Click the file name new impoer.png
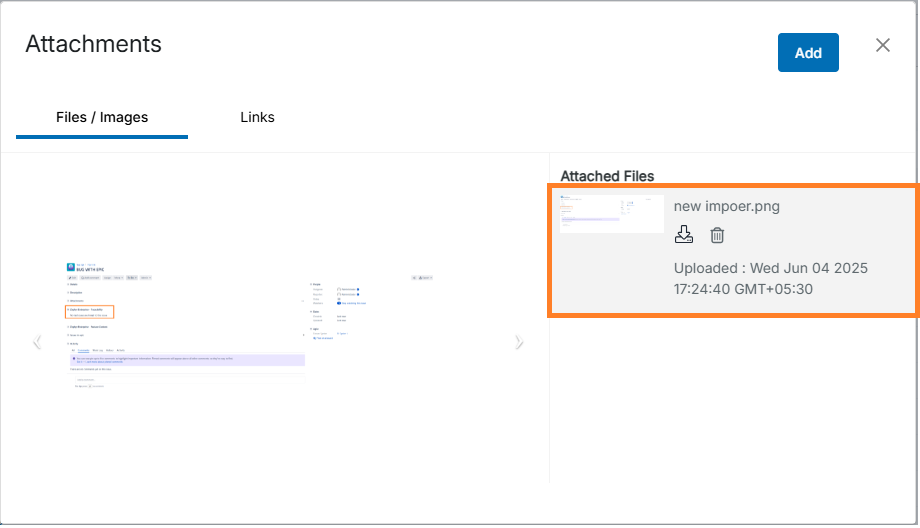Viewport: 920px width, 528px height. pos(727,206)
